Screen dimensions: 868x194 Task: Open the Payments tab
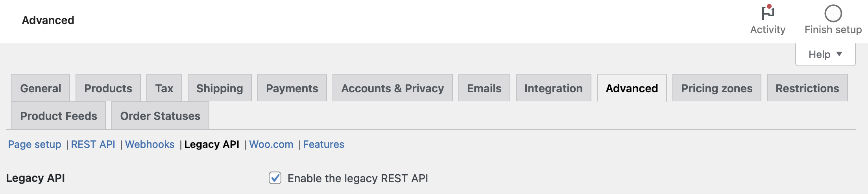point(292,88)
